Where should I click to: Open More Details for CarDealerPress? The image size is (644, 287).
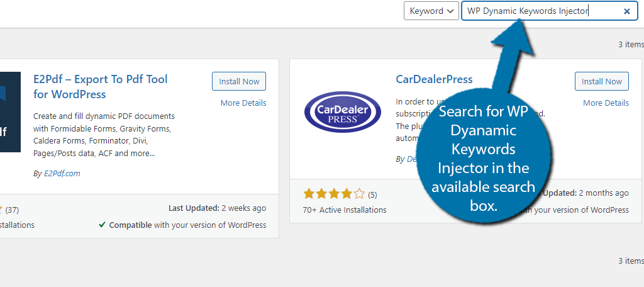point(606,103)
